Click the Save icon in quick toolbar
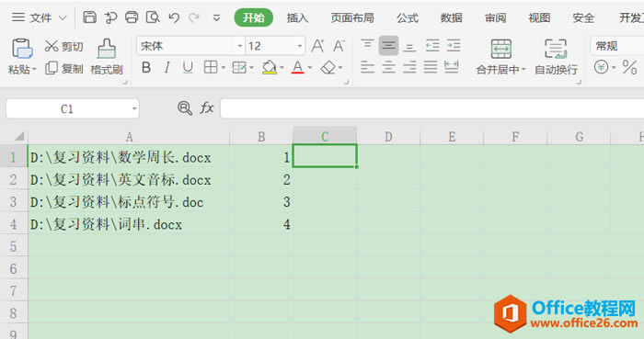The height and width of the screenshot is (339, 644). coord(89,17)
